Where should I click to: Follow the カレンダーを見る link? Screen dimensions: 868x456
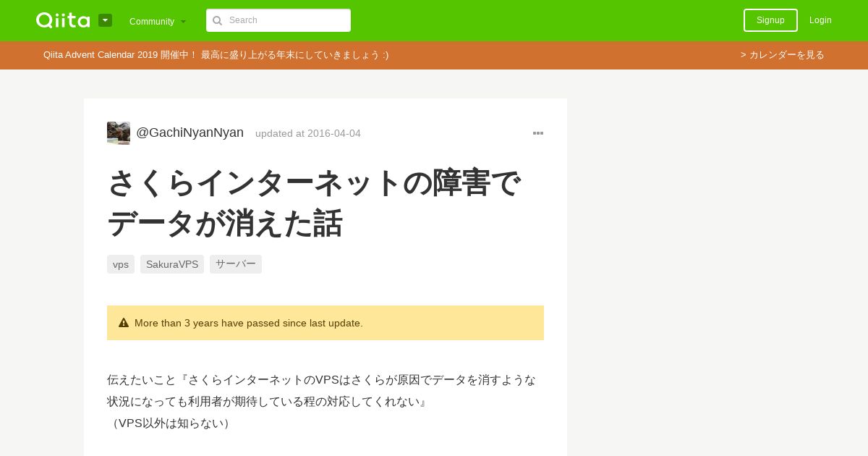[782, 55]
